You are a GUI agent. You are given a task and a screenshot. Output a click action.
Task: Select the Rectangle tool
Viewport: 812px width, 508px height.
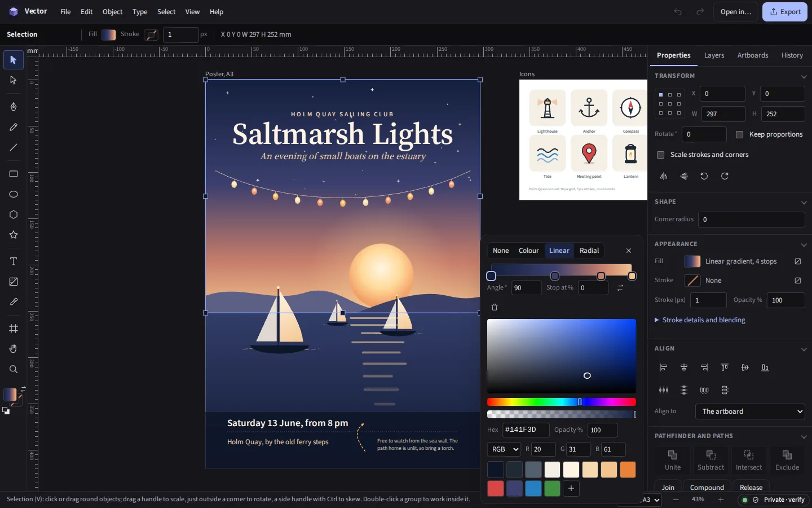click(x=14, y=174)
